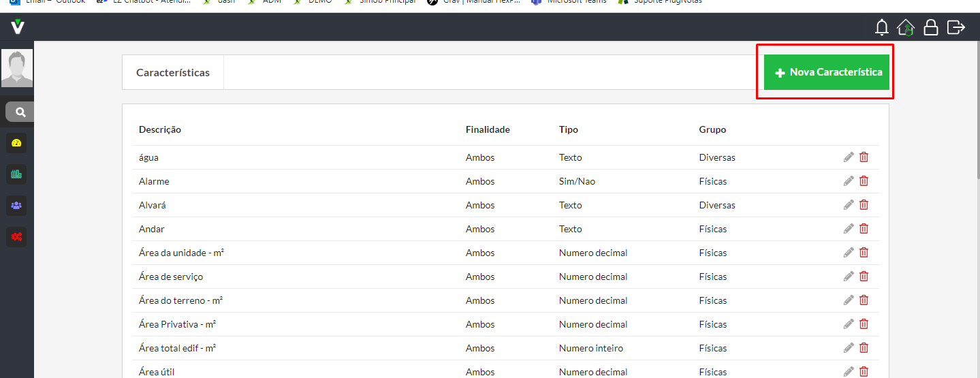Edit the água row
The width and height of the screenshot is (980, 378).
point(849,157)
